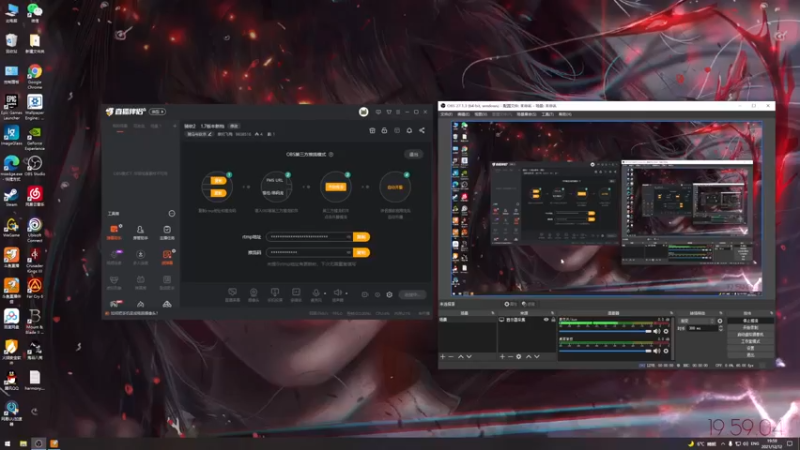Screen dimensions: 800x450
Task: Move source up in OBS Sources panel
Action: click(x=529, y=357)
